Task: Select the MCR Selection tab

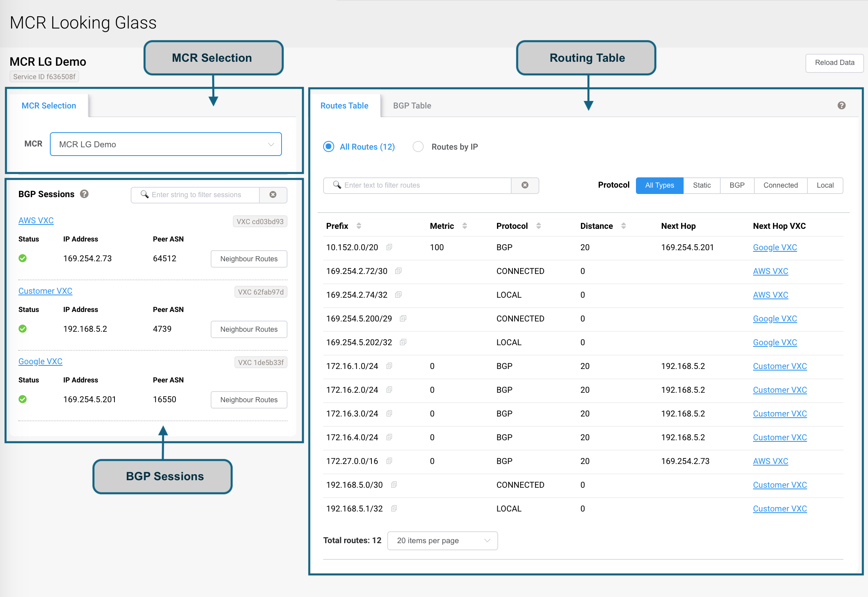Action: point(49,106)
